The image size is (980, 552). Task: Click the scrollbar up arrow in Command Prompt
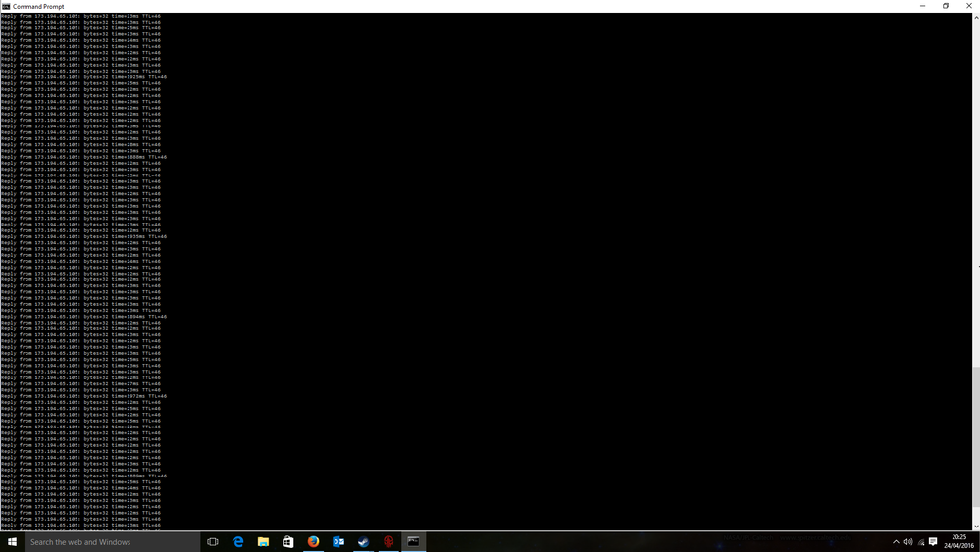[976, 16]
